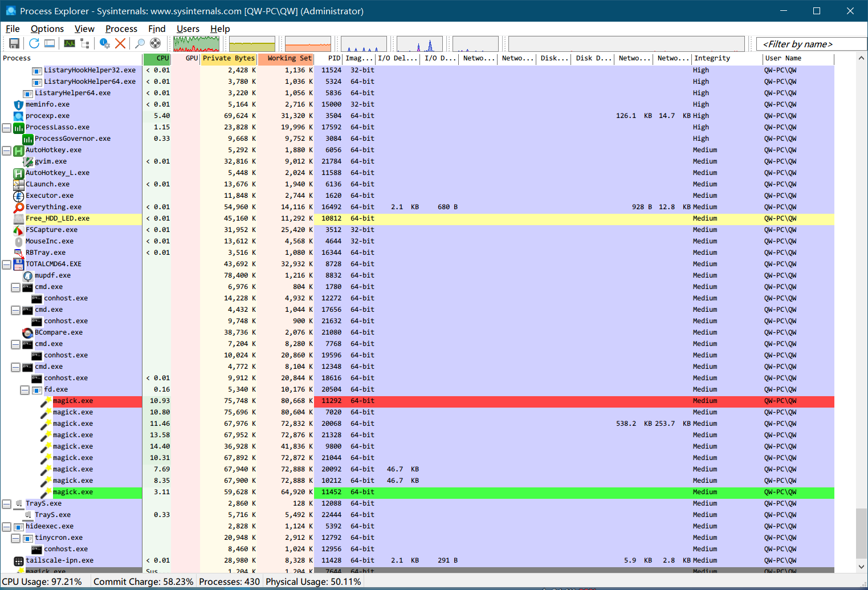Collapse the hideexec.exe tree node

click(6, 527)
